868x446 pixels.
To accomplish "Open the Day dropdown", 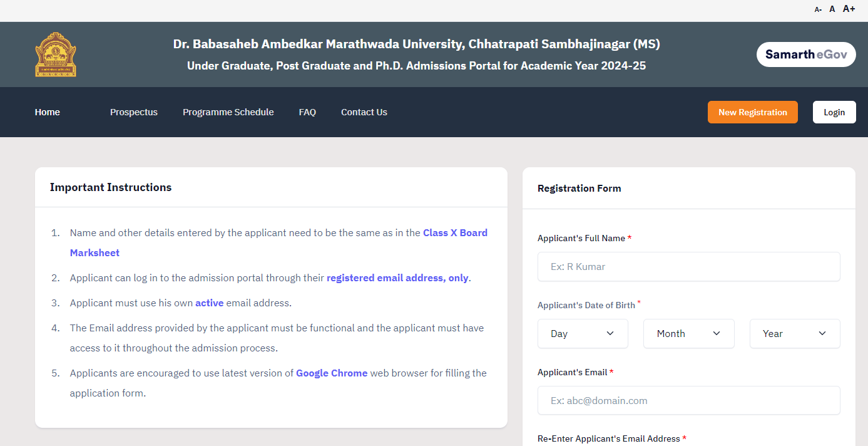I will point(583,333).
